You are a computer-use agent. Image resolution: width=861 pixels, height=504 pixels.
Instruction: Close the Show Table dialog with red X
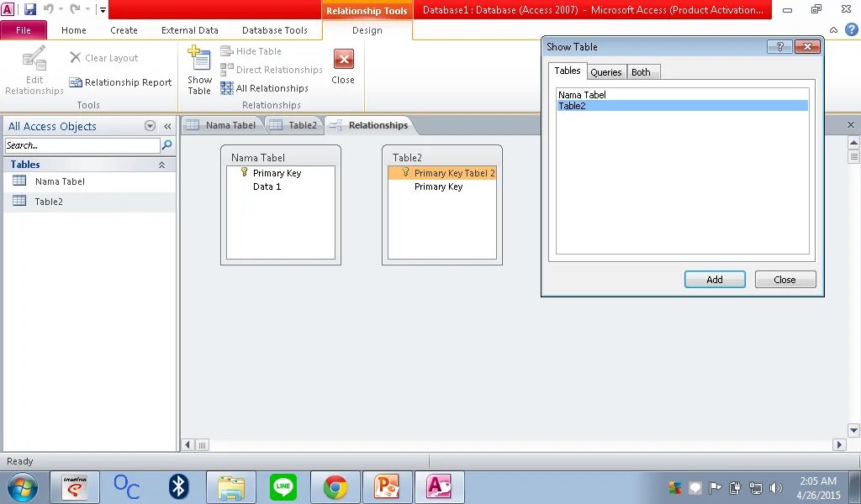tap(807, 46)
